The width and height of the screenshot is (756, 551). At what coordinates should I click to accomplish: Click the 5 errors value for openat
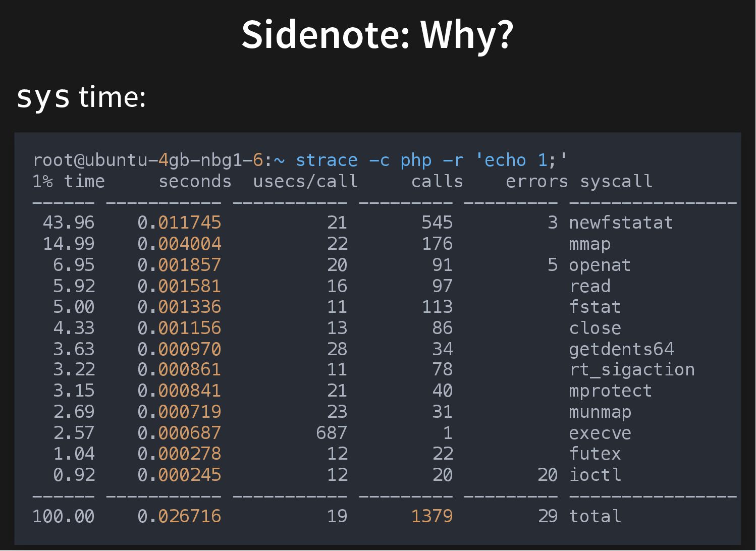click(x=553, y=265)
